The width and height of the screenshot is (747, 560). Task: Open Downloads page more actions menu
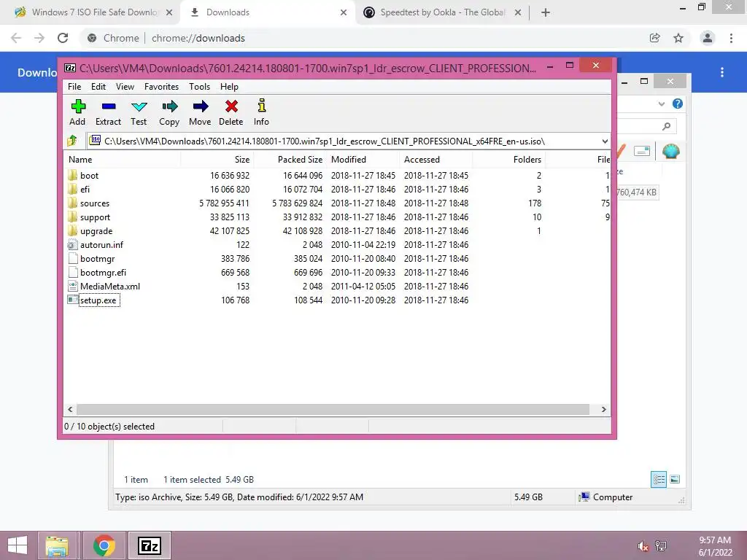[x=722, y=72]
